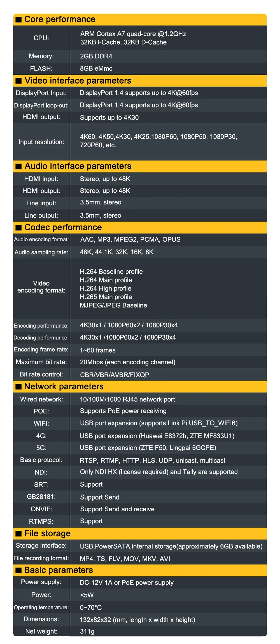Select the CBR/VBR/AVBR/FIXQP bit rate control value
The width and height of the screenshot is (280, 644).
[x=115, y=375]
